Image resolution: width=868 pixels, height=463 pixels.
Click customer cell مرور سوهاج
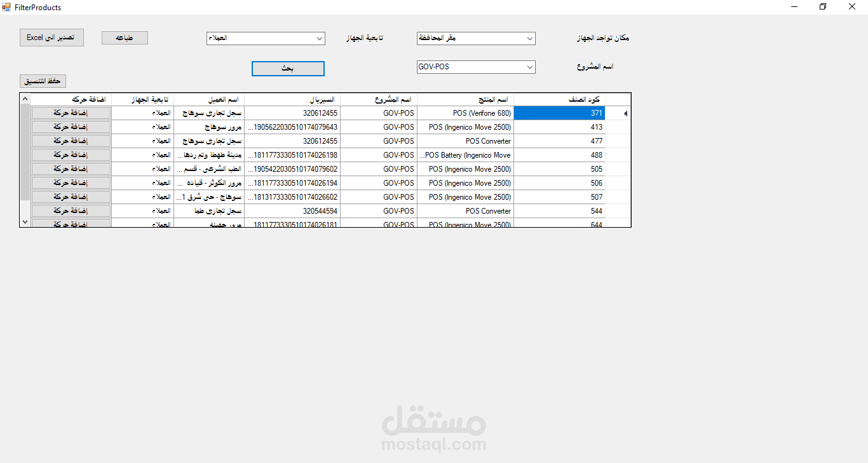(x=209, y=127)
